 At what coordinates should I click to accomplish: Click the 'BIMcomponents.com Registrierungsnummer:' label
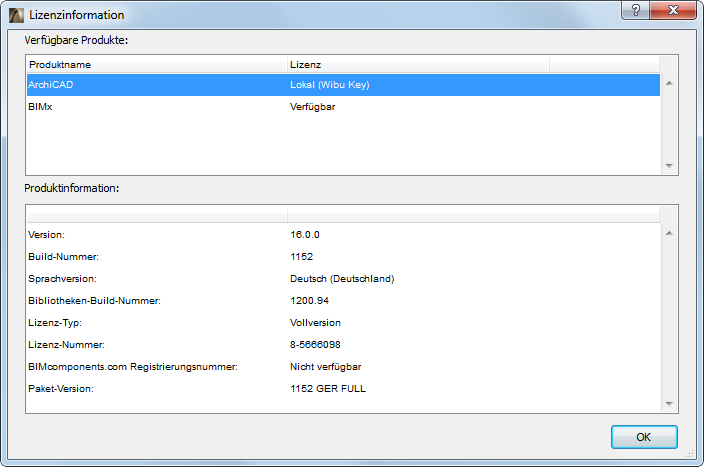click(133, 367)
